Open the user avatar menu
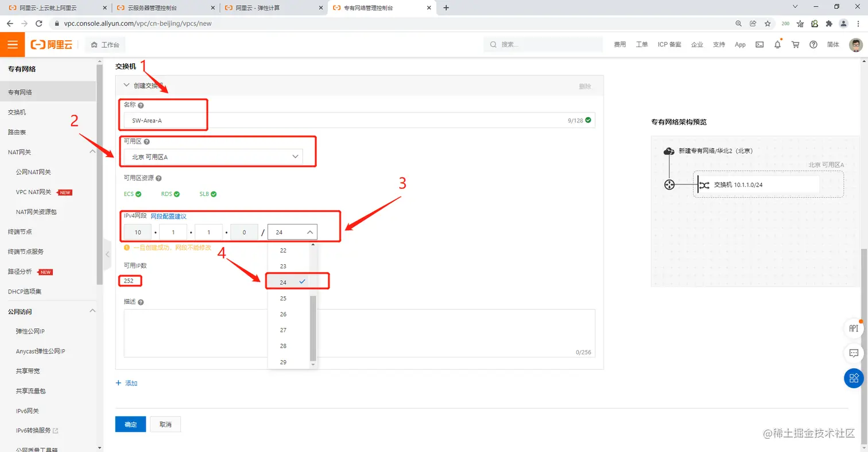The height and width of the screenshot is (452, 868). (x=855, y=45)
